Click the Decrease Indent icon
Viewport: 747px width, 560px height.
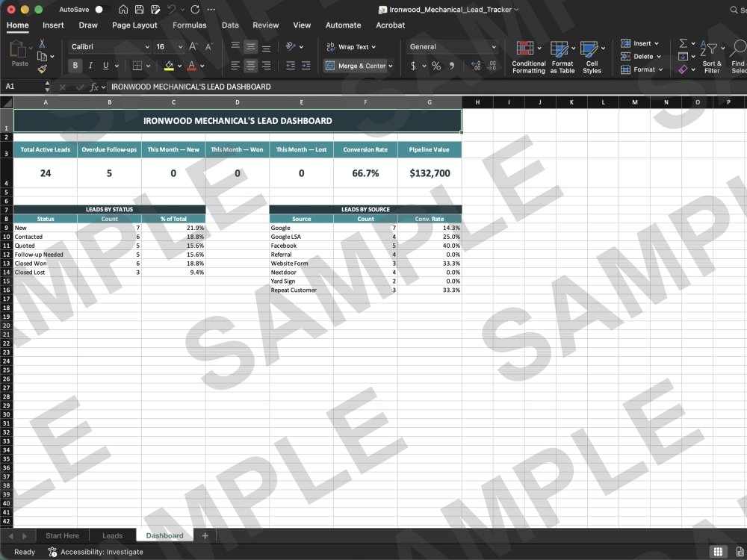pos(290,66)
